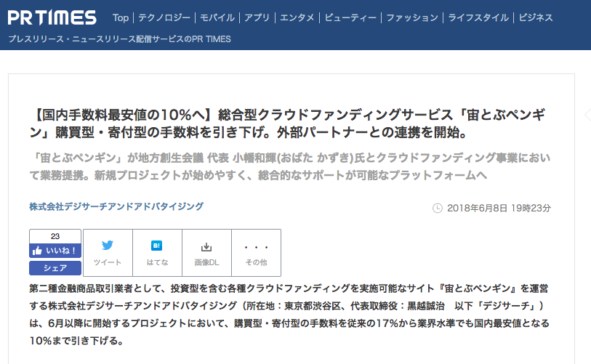
Task: Open the Top navigation item
Action: (121, 17)
